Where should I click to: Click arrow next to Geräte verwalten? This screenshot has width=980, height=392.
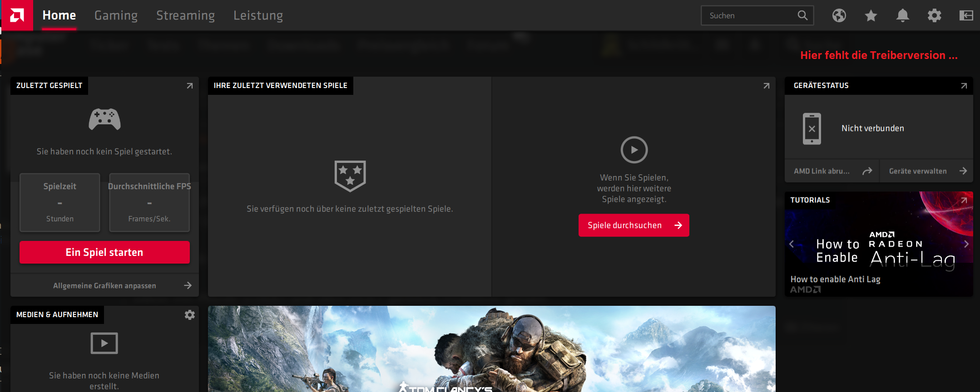[x=963, y=171]
